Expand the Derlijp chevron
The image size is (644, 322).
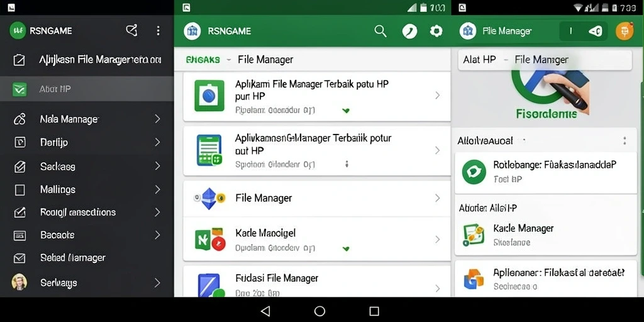click(157, 142)
